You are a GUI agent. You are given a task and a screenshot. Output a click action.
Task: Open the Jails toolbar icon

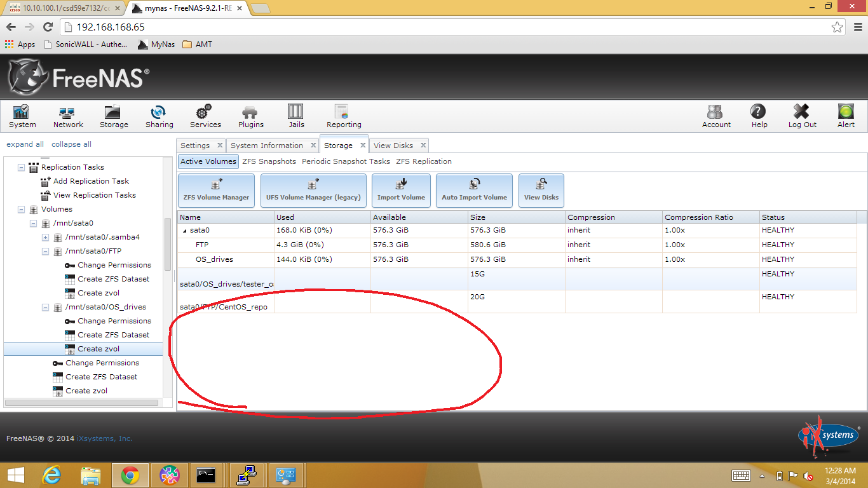click(296, 117)
